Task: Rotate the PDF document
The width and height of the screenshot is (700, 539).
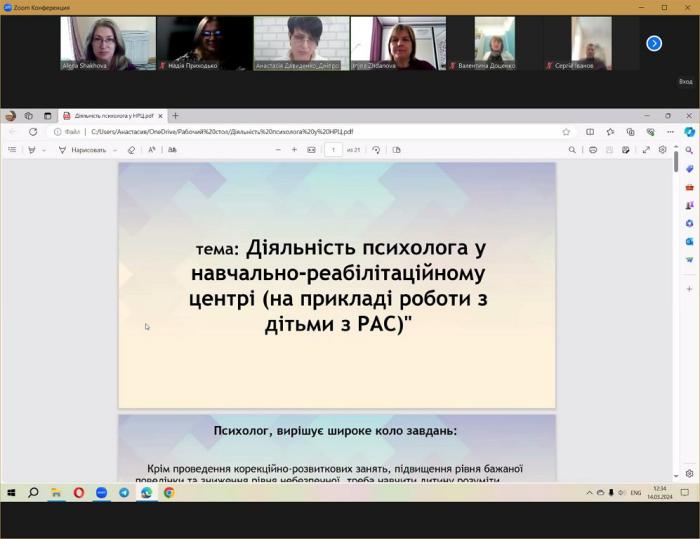Action: pos(376,150)
